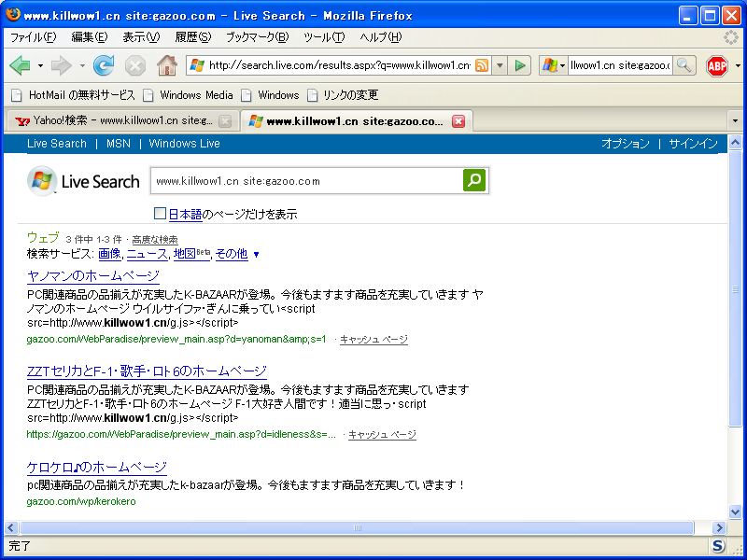This screenshot has width=747, height=560.
Task: Click the Live Search query input field
Action: [306, 181]
